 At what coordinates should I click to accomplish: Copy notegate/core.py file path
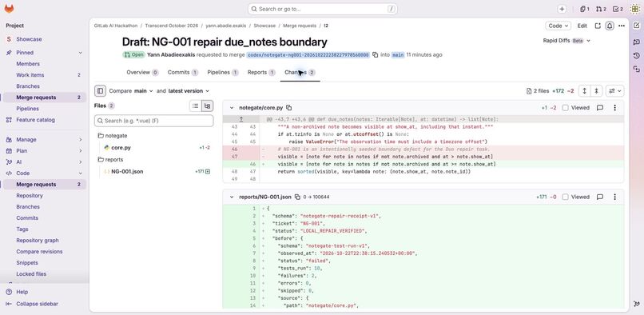point(288,108)
